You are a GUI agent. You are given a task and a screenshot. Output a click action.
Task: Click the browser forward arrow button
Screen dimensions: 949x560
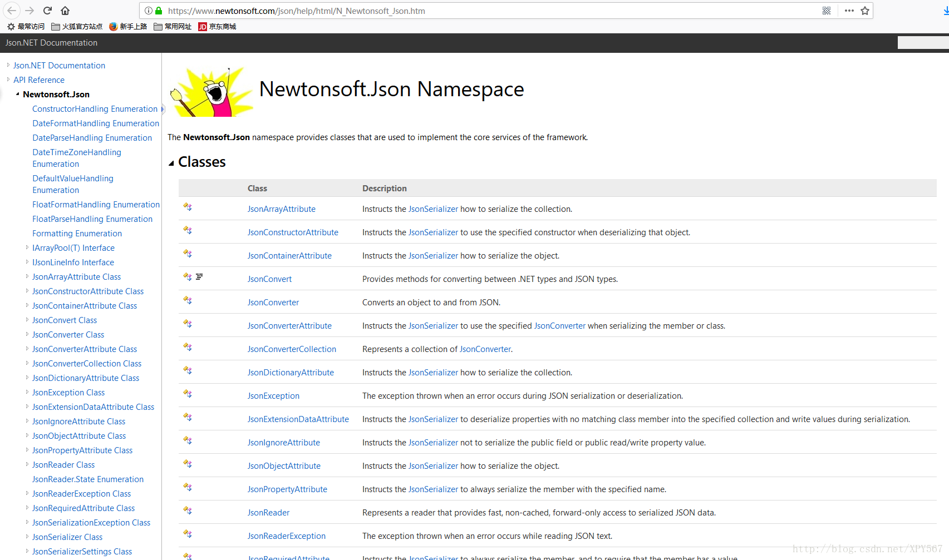pos(29,11)
